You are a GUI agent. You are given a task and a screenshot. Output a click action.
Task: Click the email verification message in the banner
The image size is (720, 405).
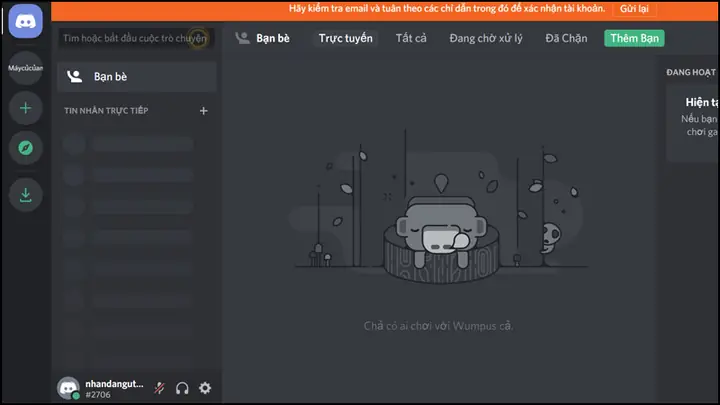pos(447,9)
